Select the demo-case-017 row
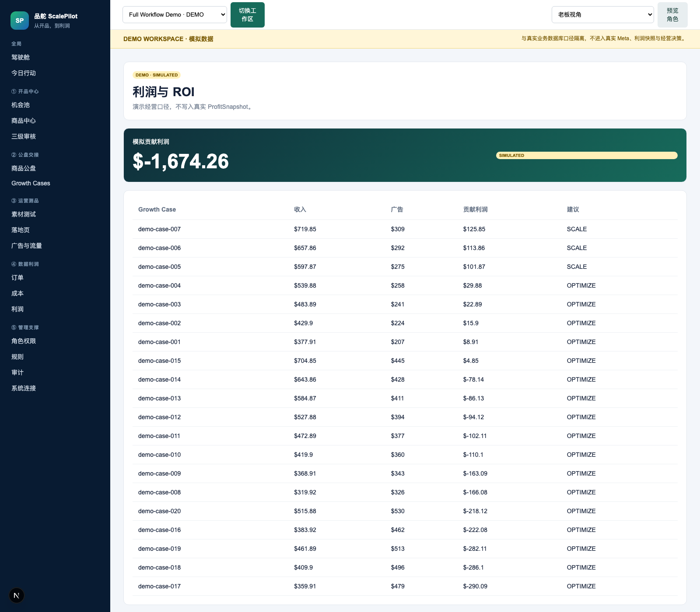This screenshot has width=700, height=612. point(405,586)
